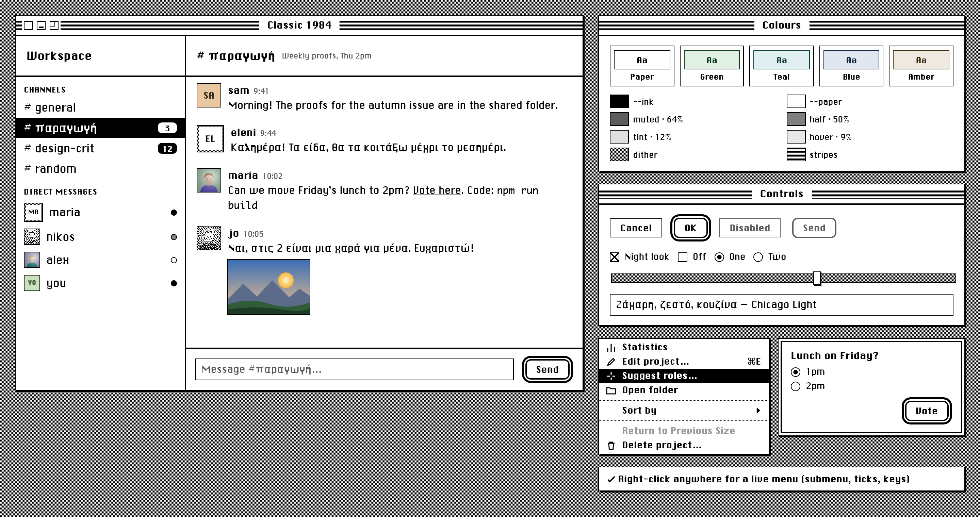
Task: Open the Vote here link
Action: coord(437,190)
